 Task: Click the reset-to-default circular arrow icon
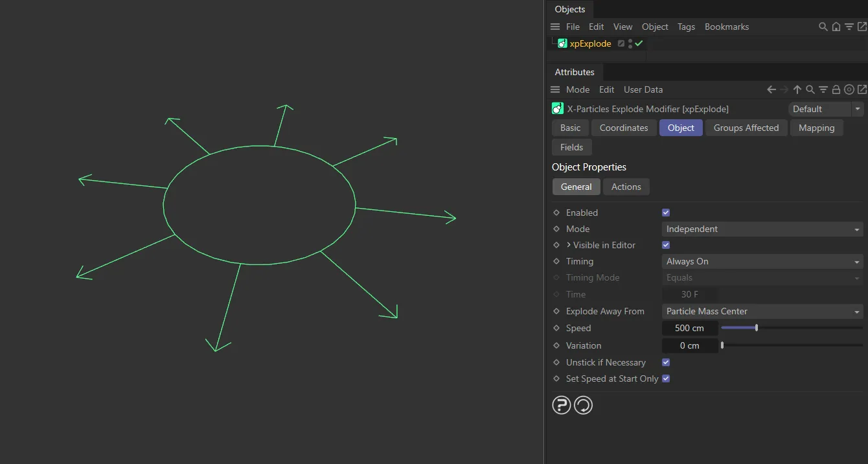click(x=582, y=404)
